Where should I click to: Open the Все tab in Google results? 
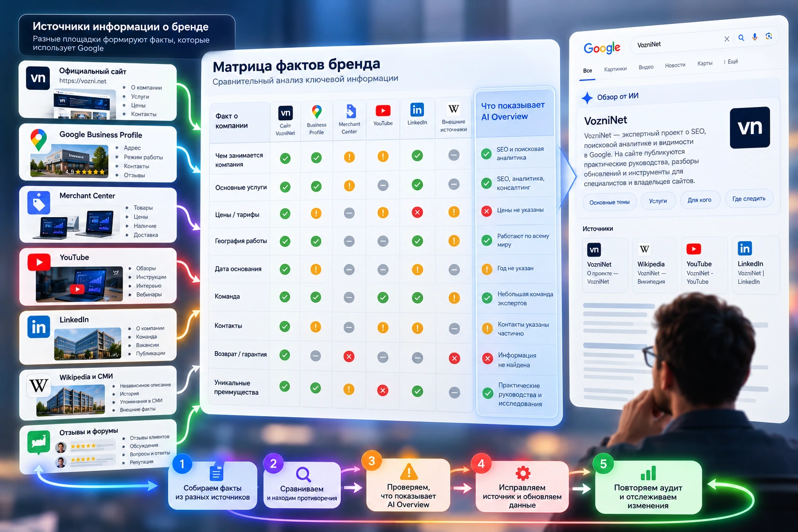(x=588, y=71)
